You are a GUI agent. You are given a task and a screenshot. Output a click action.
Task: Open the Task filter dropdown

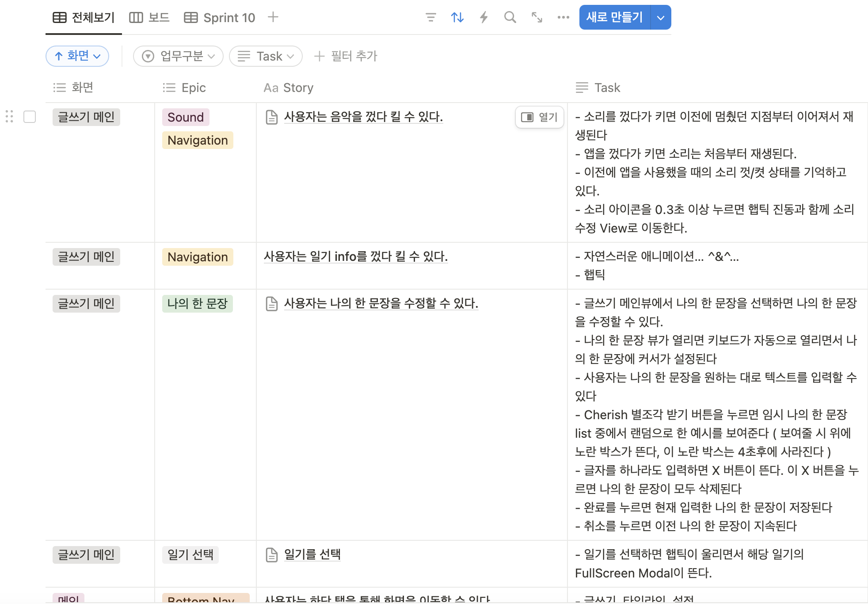pyautogui.click(x=266, y=56)
